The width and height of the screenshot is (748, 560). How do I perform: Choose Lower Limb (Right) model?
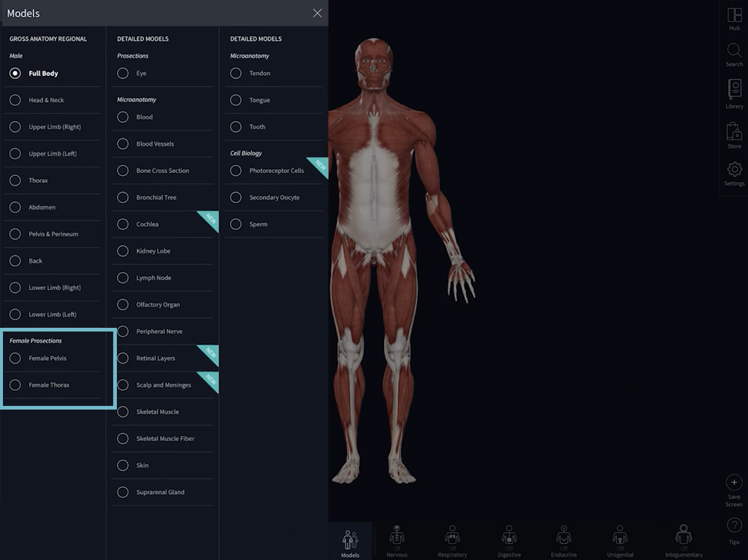click(15, 288)
